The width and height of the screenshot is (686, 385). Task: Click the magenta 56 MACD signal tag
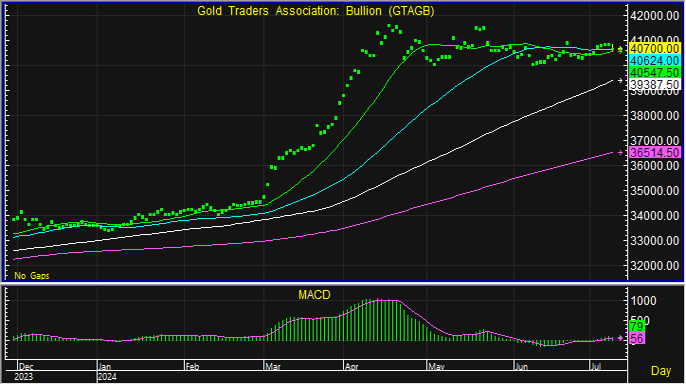pyautogui.click(x=637, y=339)
